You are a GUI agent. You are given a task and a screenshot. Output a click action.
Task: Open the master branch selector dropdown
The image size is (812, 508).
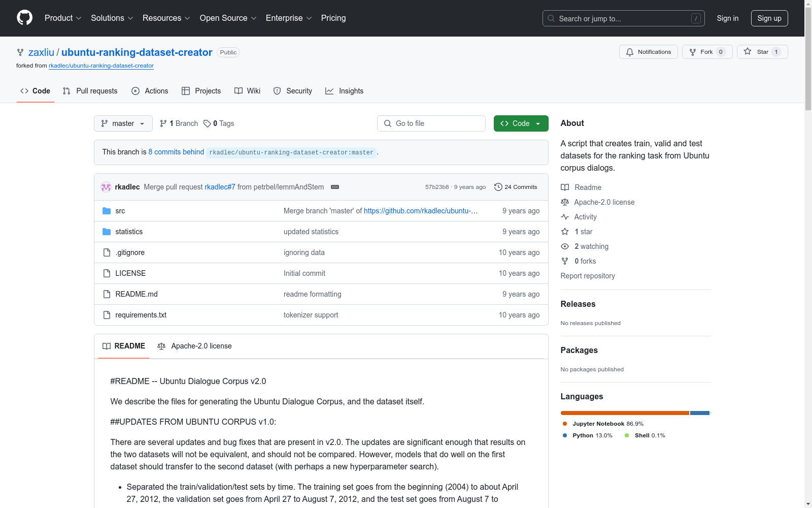pos(123,123)
